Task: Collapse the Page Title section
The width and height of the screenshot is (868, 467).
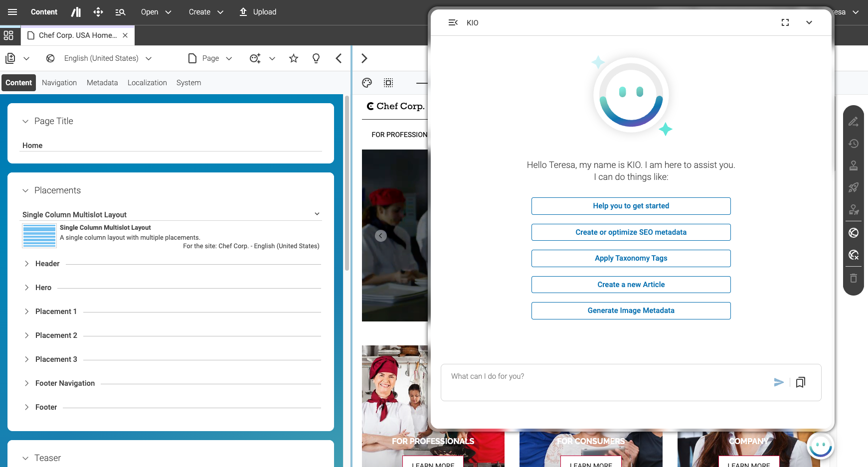Action: click(25, 121)
